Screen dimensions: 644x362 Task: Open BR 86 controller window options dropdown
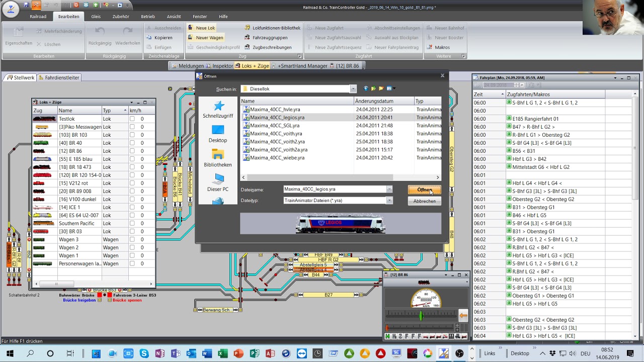(x=445, y=275)
